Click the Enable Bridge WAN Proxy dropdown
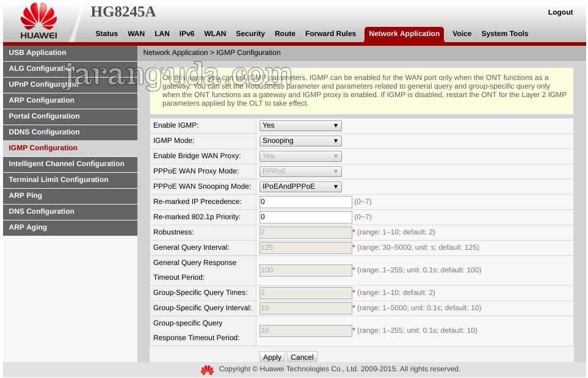This screenshot has height=378, width=588. 300,156
